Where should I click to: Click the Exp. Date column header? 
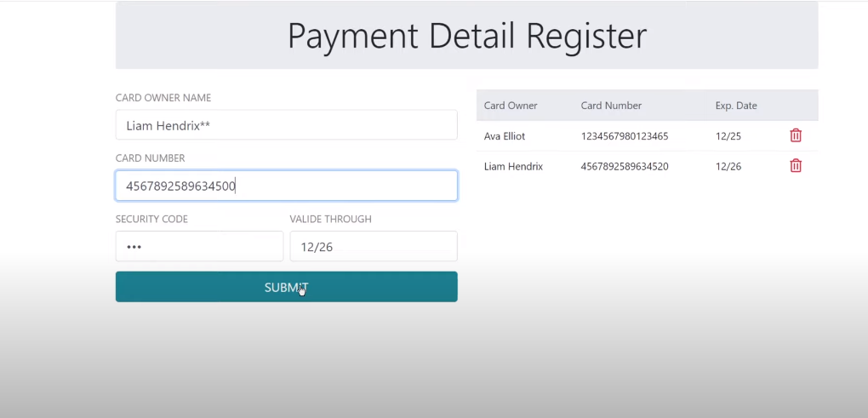click(736, 106)
